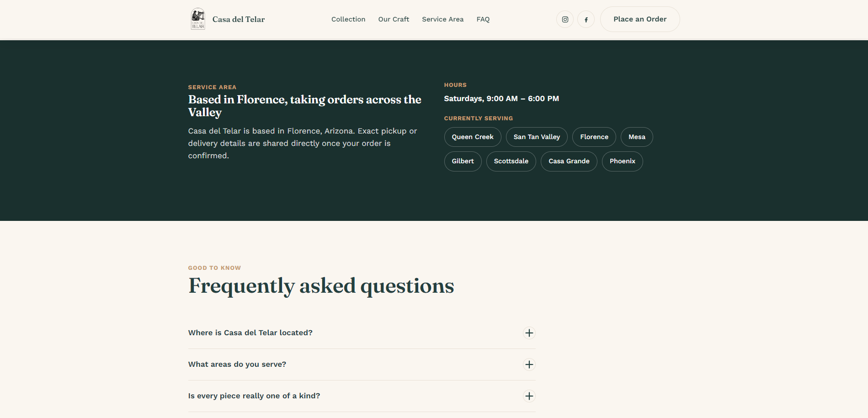Open the FAQ nav link

pos(483,19)
